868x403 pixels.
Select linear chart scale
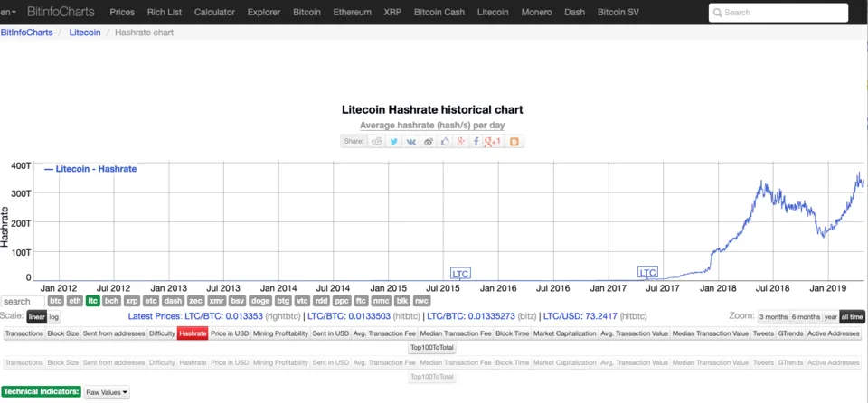tap(36, 316)
